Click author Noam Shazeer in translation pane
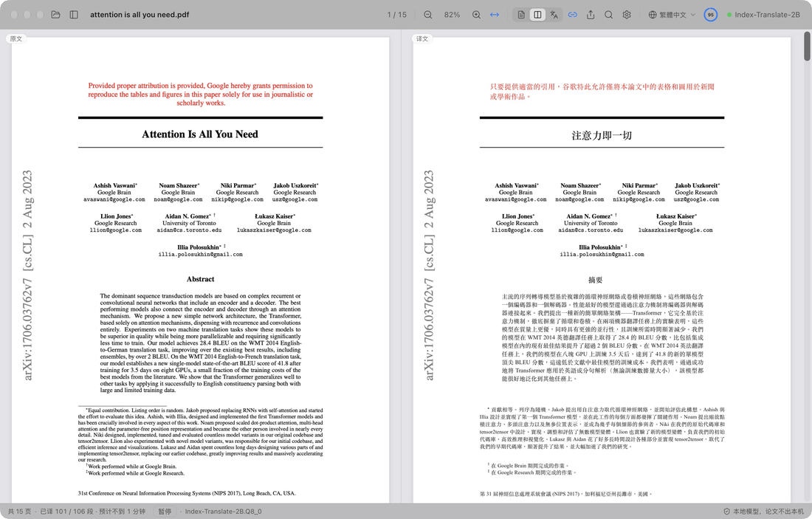The width and height of the screenshot is (812, 519). 579,185
